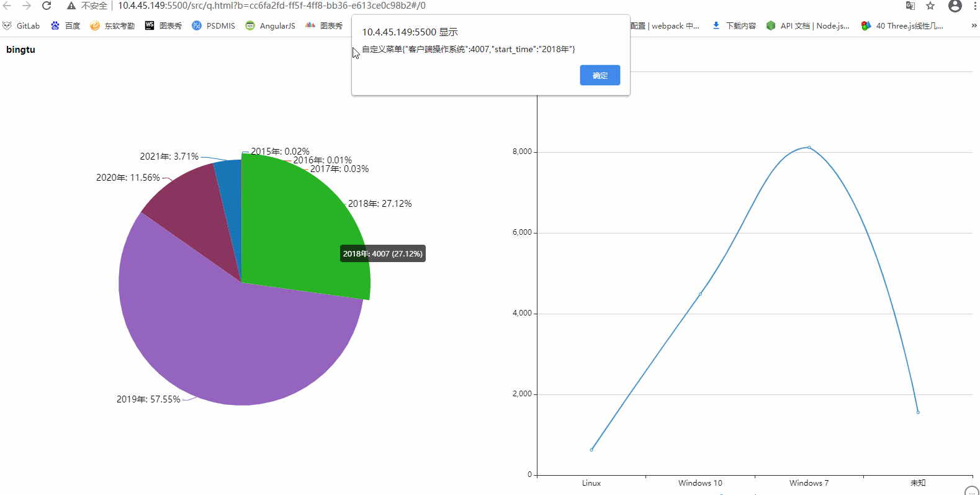Click the Linux data point on line chart

click(591, 450)
